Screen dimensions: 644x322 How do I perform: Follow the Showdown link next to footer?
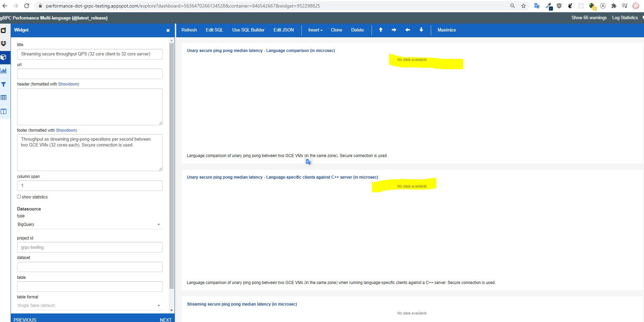coord(66,130)
